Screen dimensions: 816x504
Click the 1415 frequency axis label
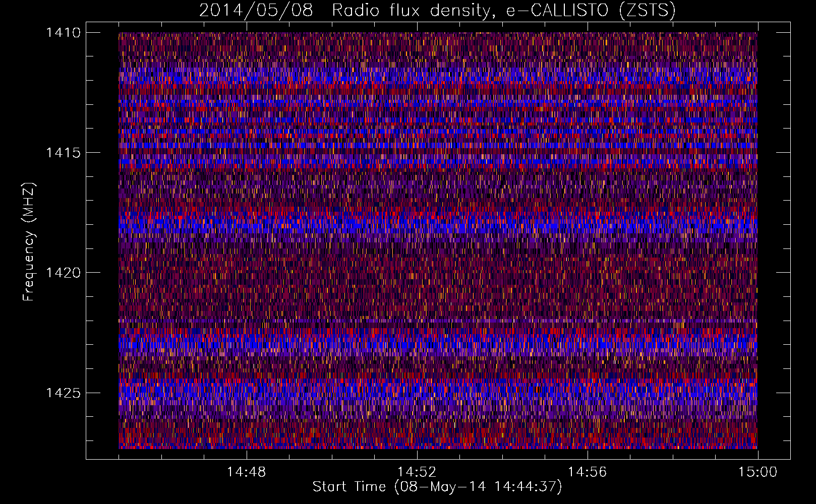tap(63, 153)
